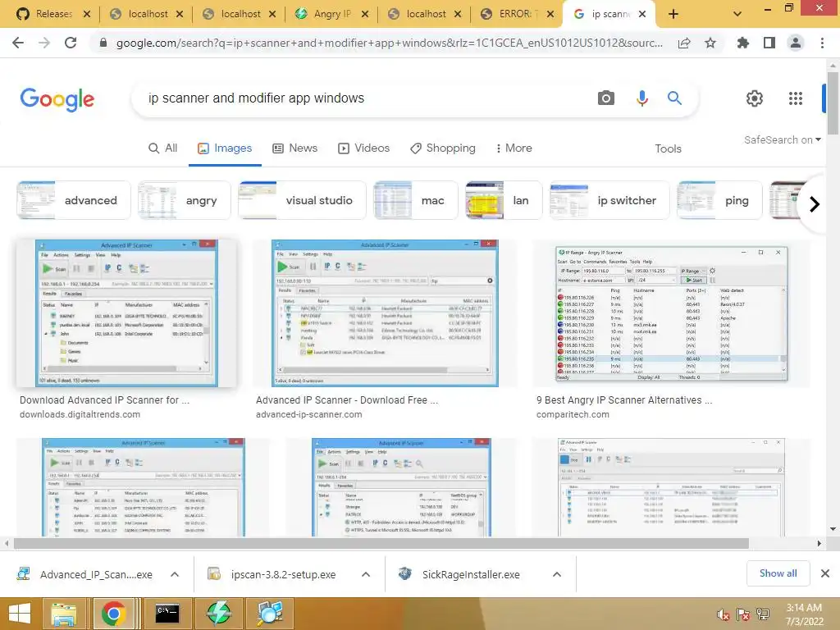
Task: Open Chrome's three-dot menu
Action: click(x=822, y=43)
